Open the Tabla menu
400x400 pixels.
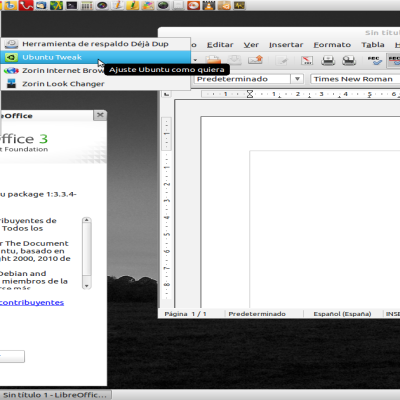pos(373,45)
